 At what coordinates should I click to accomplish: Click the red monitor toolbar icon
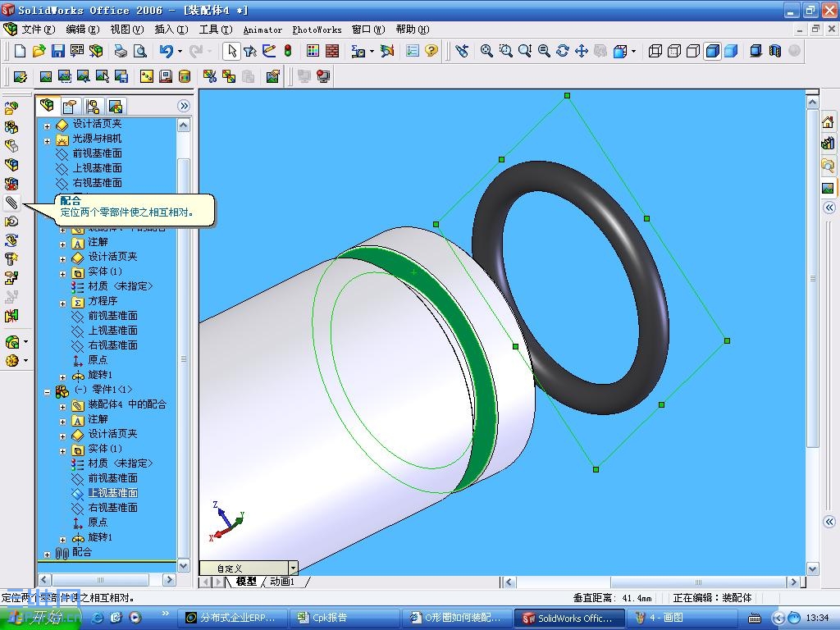(323, 76)
